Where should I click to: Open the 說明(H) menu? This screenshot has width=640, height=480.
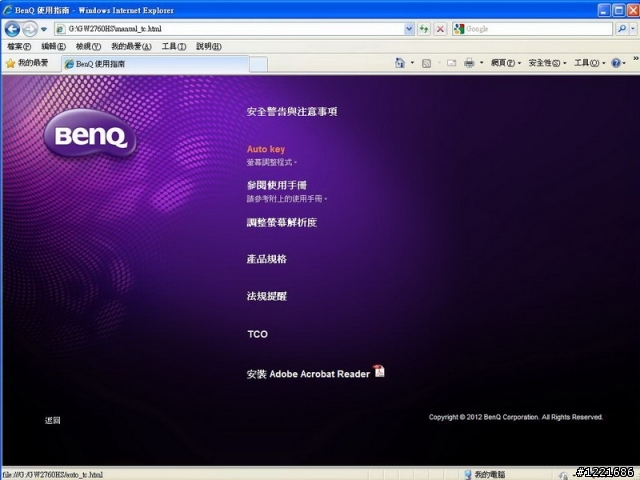tap(209, 46)
